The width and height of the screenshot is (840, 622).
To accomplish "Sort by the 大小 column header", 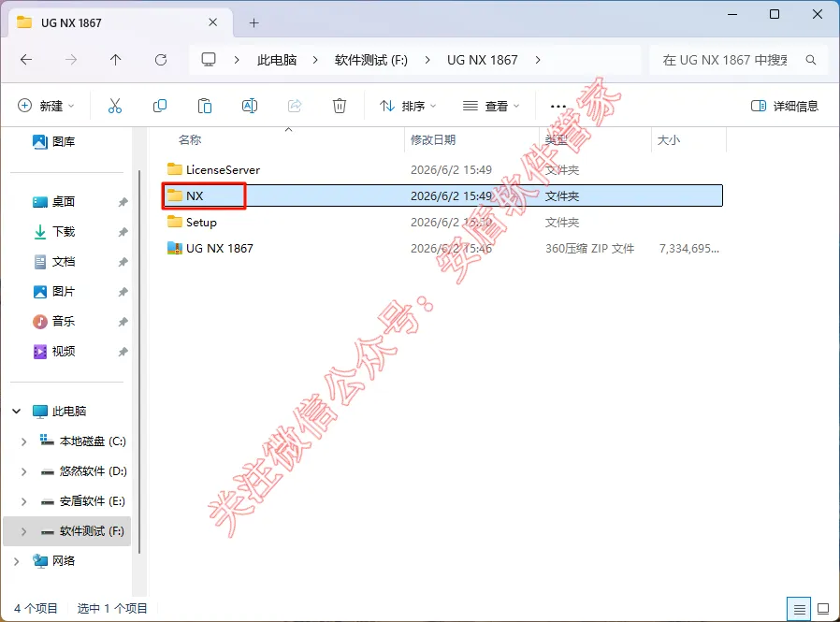I will (669, 140).
